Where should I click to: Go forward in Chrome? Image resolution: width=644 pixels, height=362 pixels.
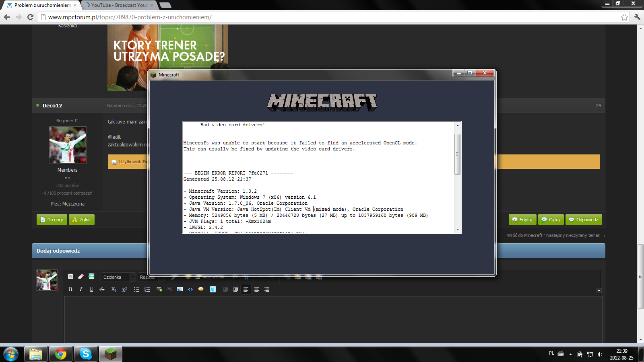19,17
